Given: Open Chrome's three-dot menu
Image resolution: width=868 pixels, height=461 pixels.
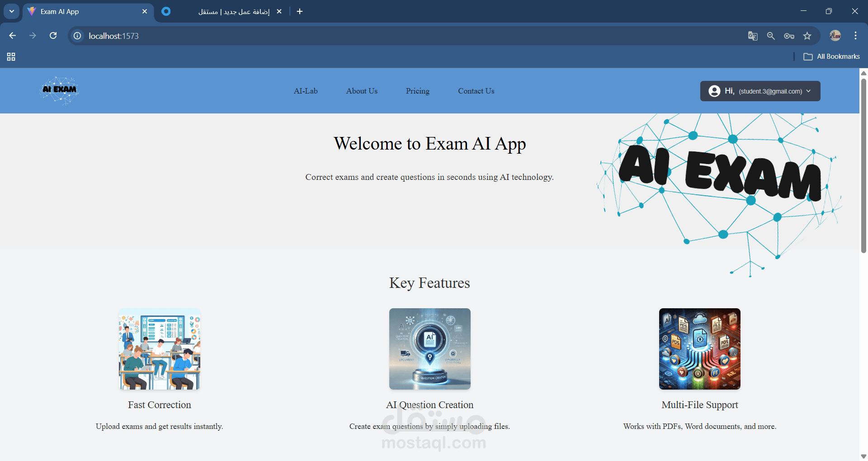Looking at the screenshot, I should [855, 36].
